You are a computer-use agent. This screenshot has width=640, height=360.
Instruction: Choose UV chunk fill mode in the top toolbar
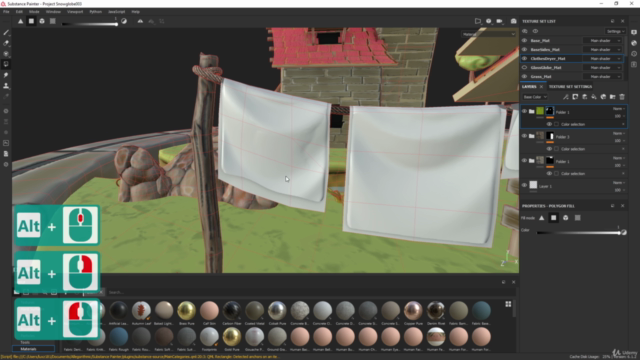point(53,21)
